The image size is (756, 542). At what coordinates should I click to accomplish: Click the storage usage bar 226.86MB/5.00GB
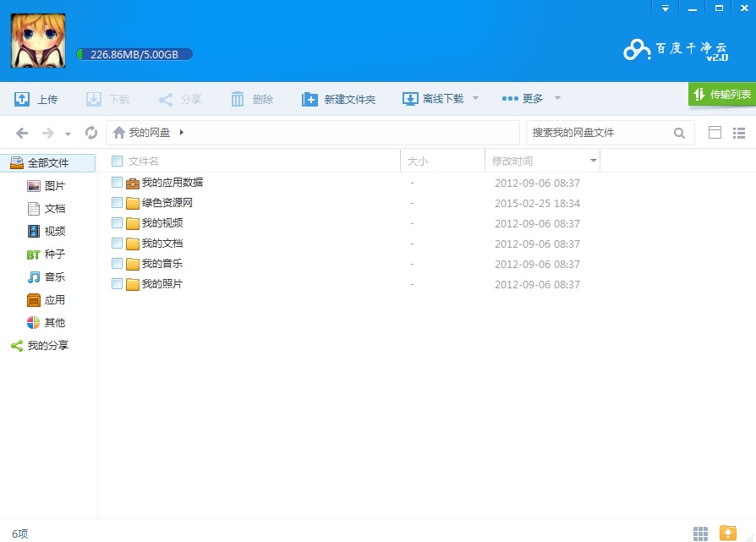tap(134, 54)
